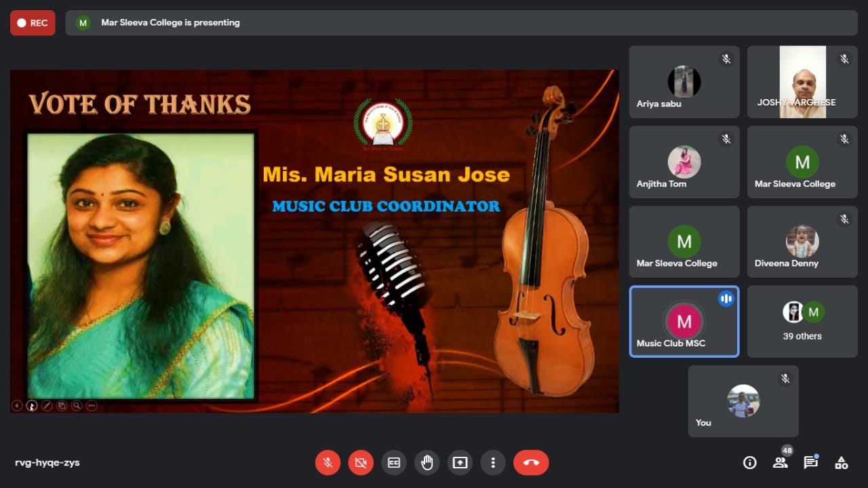Click the Present now screen-share icon
The width and height of the screenshot is (868, 488).
(x=460, y=463)
